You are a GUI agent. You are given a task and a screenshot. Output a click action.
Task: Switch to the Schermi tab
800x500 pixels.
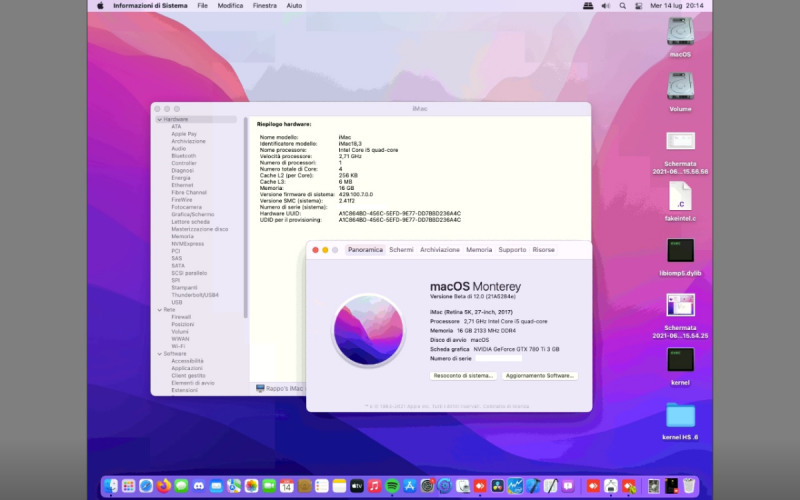[x=401, y=249]
